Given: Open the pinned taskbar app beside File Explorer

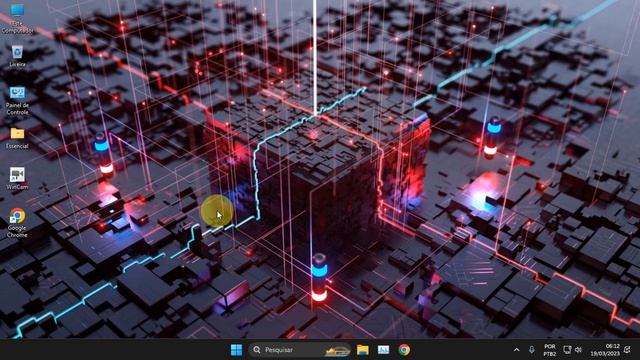Looking at the screenshot, I should (x=383, y=350).
